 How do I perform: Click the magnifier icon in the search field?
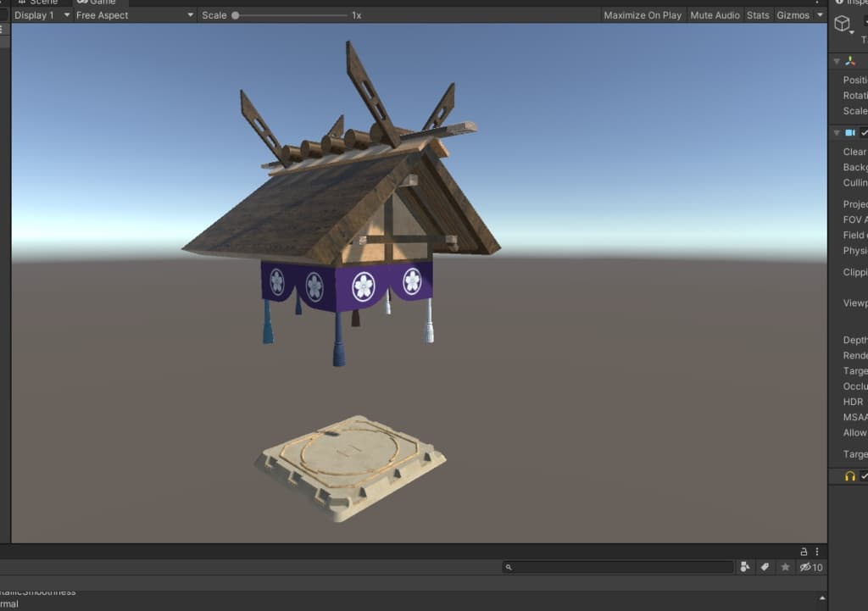[509, 567]
